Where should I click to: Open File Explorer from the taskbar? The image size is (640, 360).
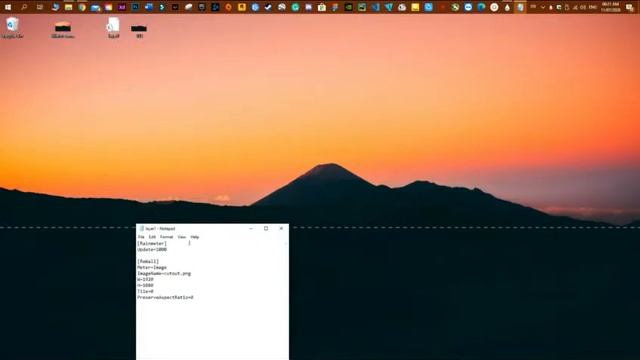(x=69, y=7)
